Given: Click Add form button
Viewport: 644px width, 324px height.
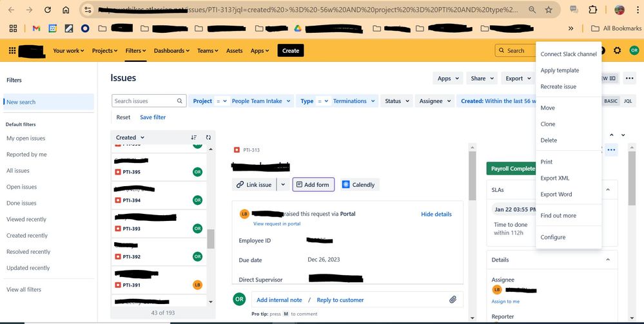Looking at the screenshot, I should (313, 185).
